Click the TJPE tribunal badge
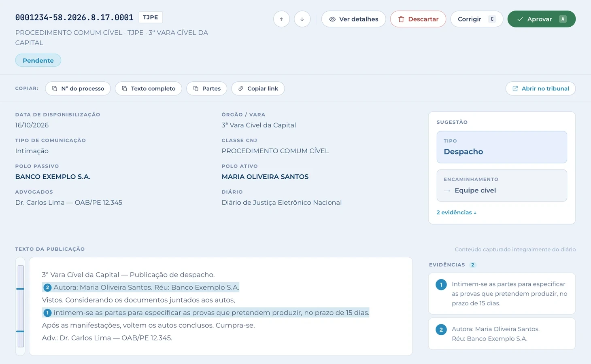This screenshot has height=364, width=591. click(151, 17)
